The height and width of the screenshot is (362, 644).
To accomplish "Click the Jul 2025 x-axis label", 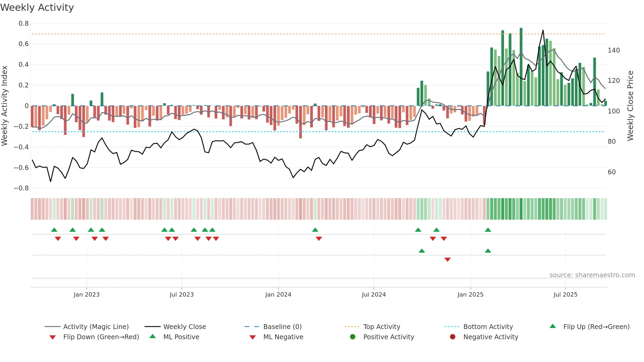I will (565, 294).
